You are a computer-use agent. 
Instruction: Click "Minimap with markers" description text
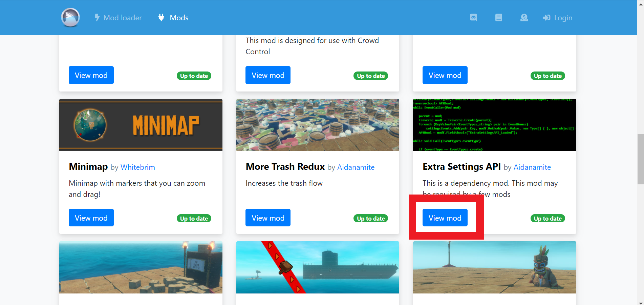point(137,188)
